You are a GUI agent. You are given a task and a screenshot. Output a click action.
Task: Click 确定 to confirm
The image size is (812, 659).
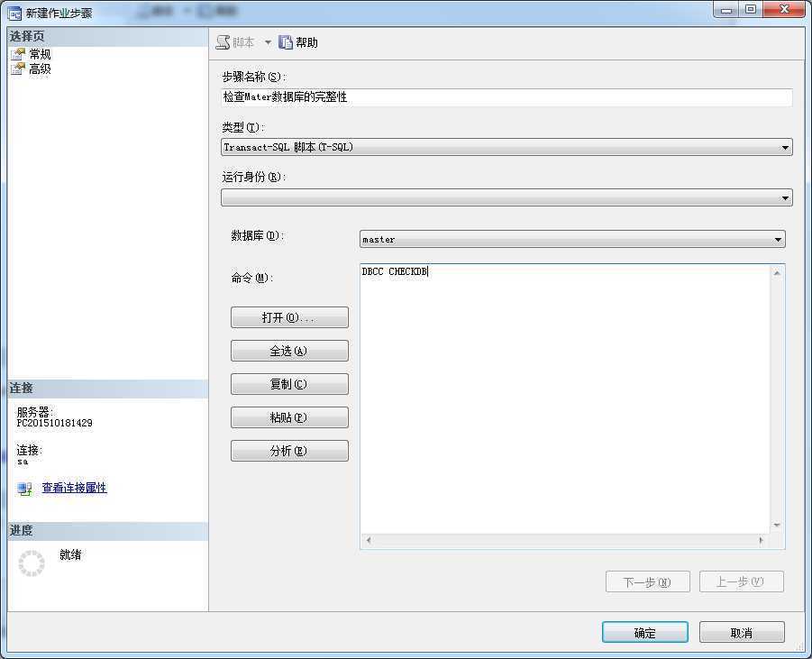(x=645, y=633)
